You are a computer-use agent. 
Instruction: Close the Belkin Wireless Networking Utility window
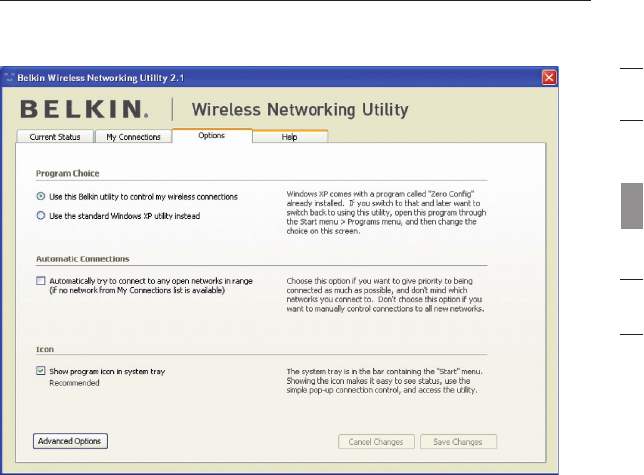[x=548, y=77]
